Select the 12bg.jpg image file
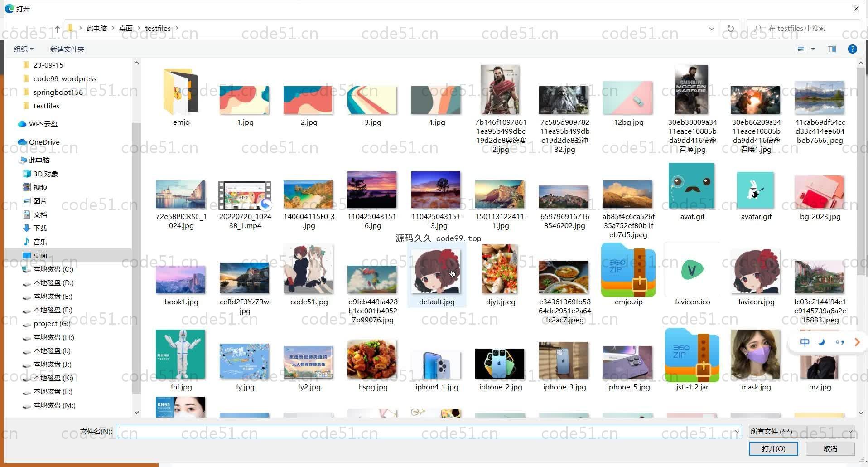 pyautogui.click(x=628, y=98)
